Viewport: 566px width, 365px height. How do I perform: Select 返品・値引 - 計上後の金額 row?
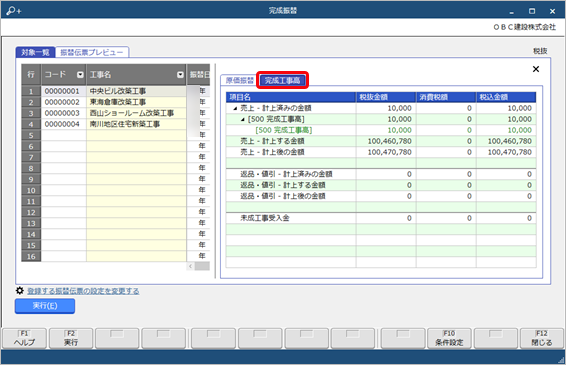coord(381,196)
